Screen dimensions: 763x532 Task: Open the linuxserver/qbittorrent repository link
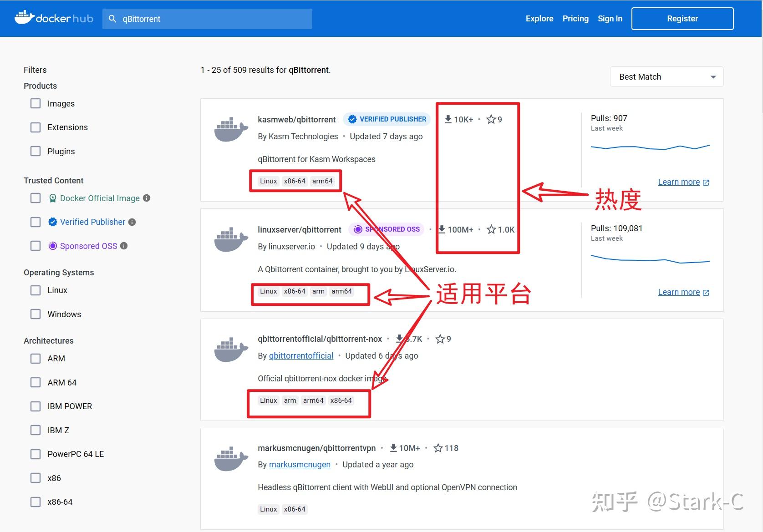coord(300,229)
